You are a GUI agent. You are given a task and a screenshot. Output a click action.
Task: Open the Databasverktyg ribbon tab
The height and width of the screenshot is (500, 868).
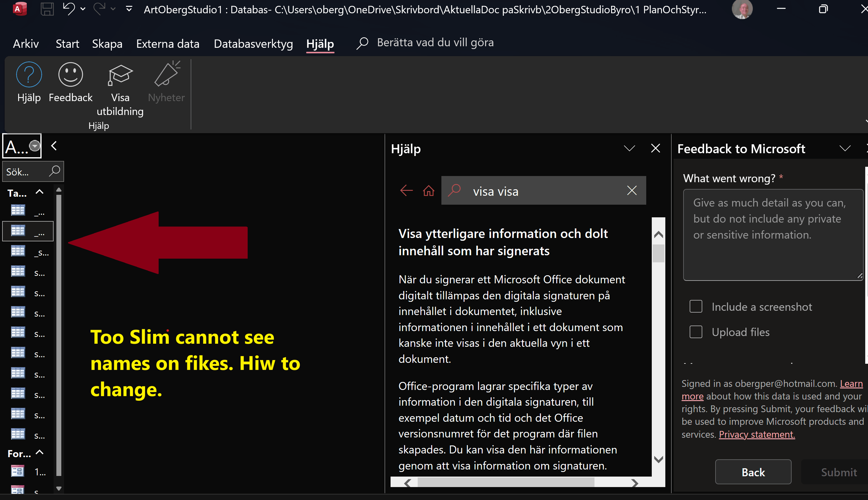253,43
